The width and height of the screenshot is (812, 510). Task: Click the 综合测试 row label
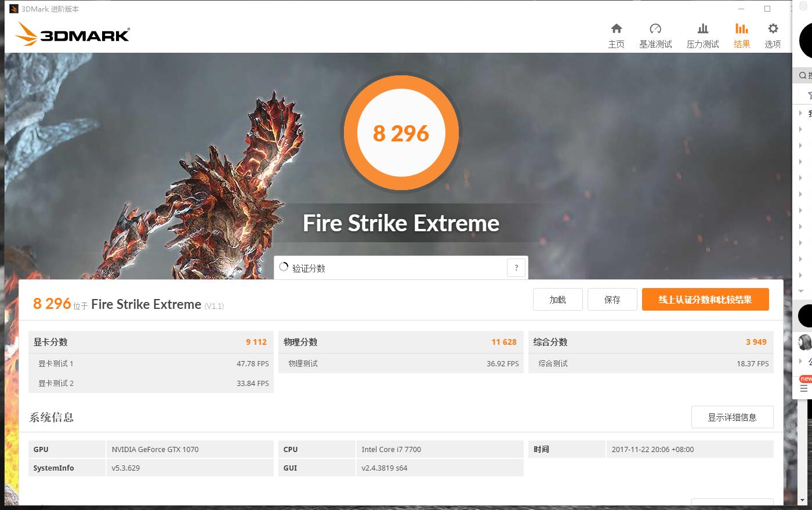pos(553,363)
